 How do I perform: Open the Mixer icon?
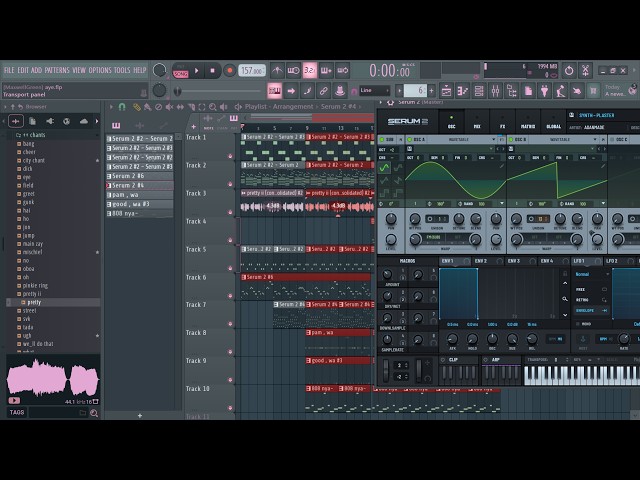(496, 91)
